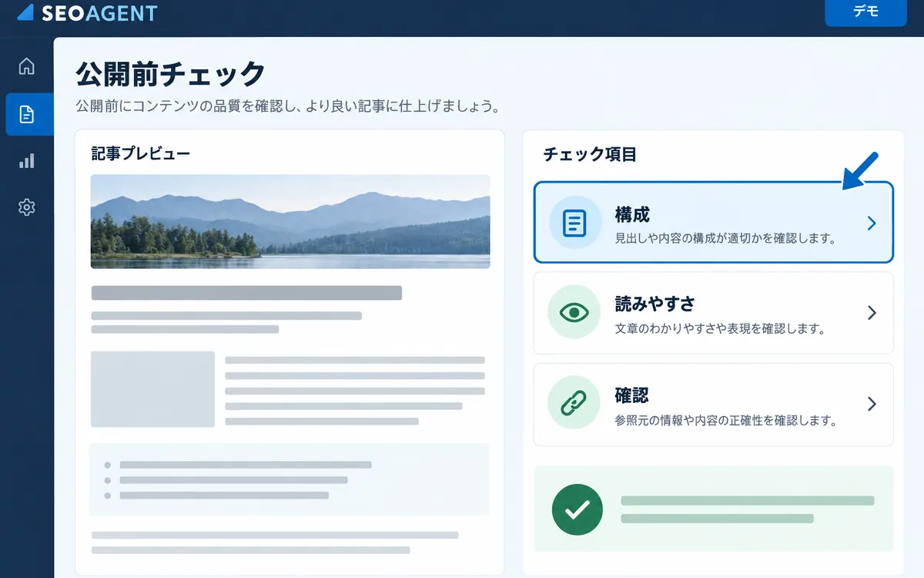Image resolution: width=924 pixels, height=578 pixels.
Task: Click the document icon beside 構成
Action: [x=574, y=223]
